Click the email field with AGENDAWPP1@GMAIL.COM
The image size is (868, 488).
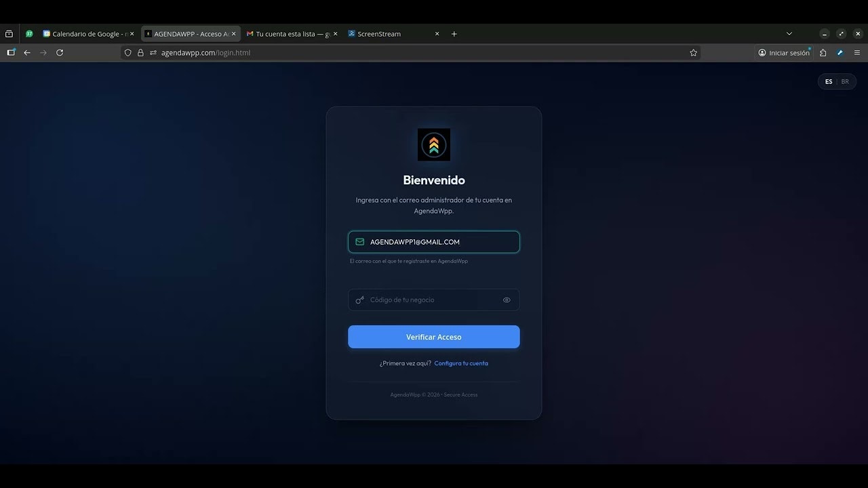[x=434, y=242]
